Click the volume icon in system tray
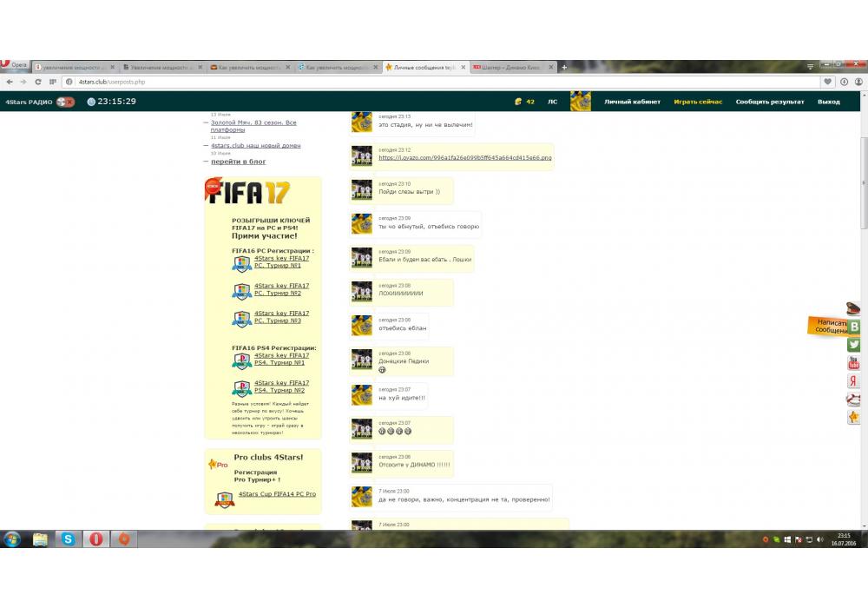The image size is (868, 608). (820, 539)
